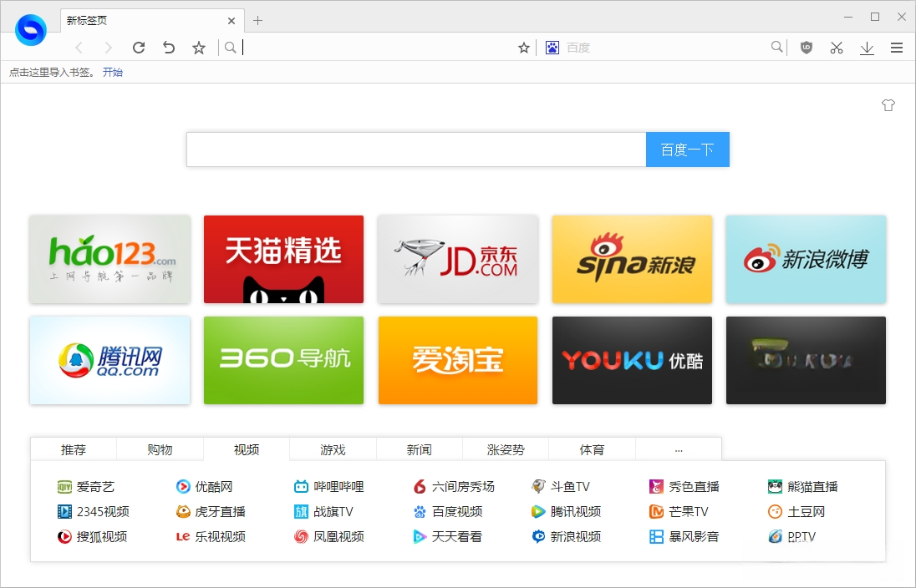This screenshot has height=588, width=916.
Task: Close the 新标签页 tab
Action: coord(232,21)
